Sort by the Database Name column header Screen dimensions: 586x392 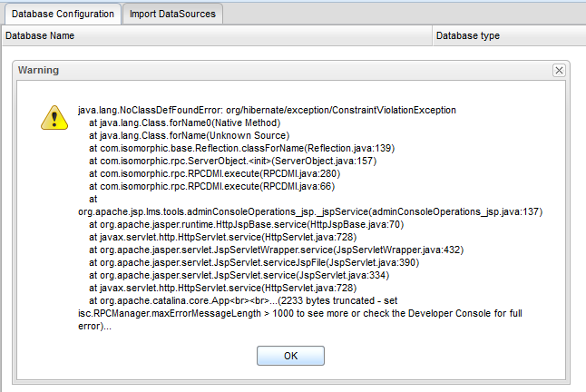[x=216, y=36]
